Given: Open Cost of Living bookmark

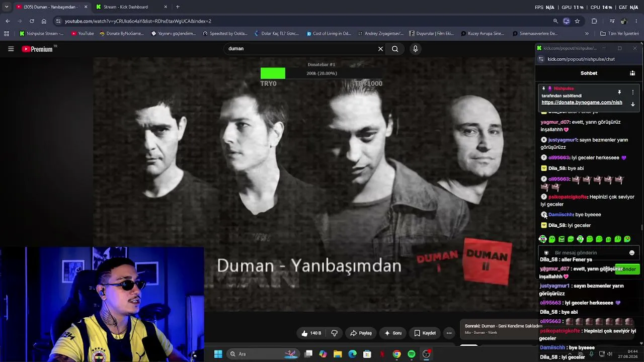Looking at the screenshot, I should (x=329, y=34).
